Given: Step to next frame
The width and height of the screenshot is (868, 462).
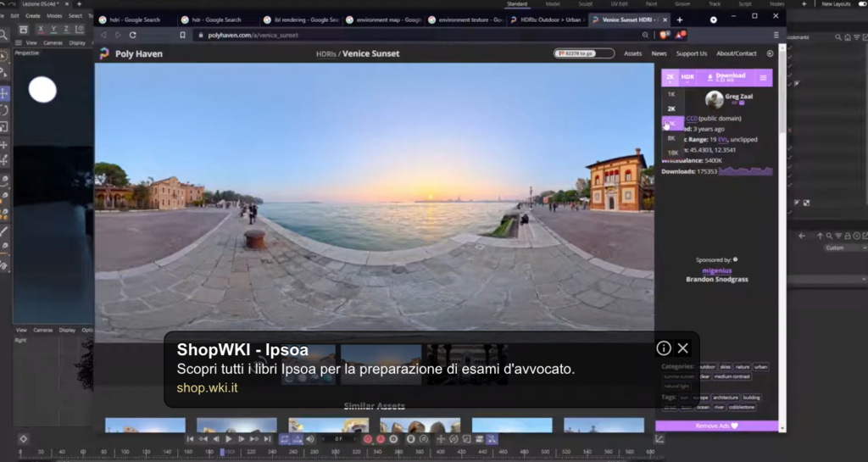Looking at the screenshot, I should tap(242, 439).
